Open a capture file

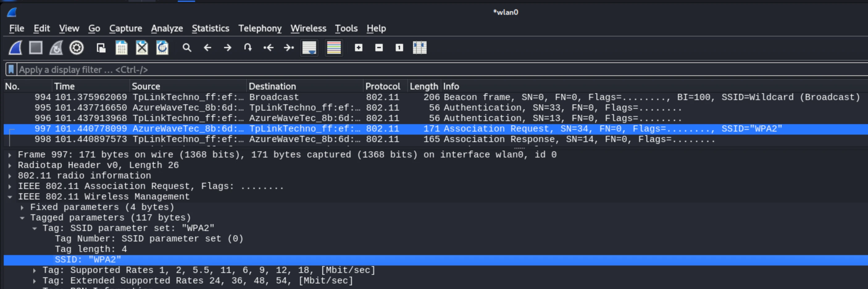101,48
